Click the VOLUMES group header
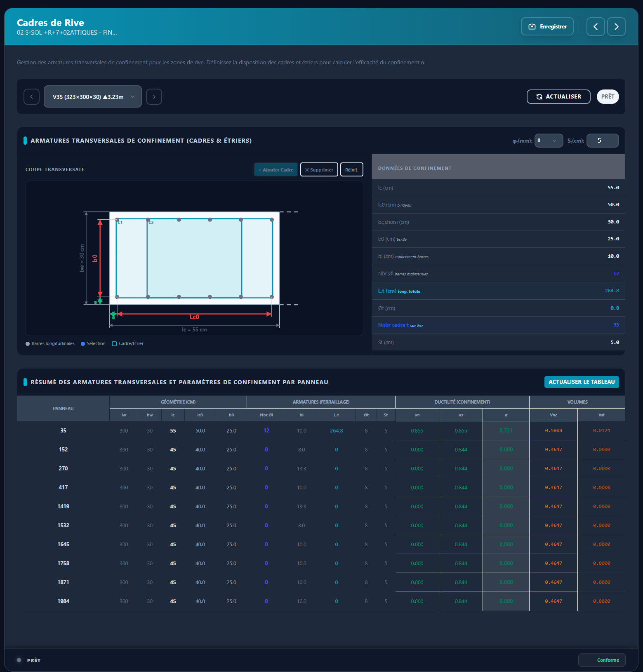643x672 pixels. coord(577,402)
